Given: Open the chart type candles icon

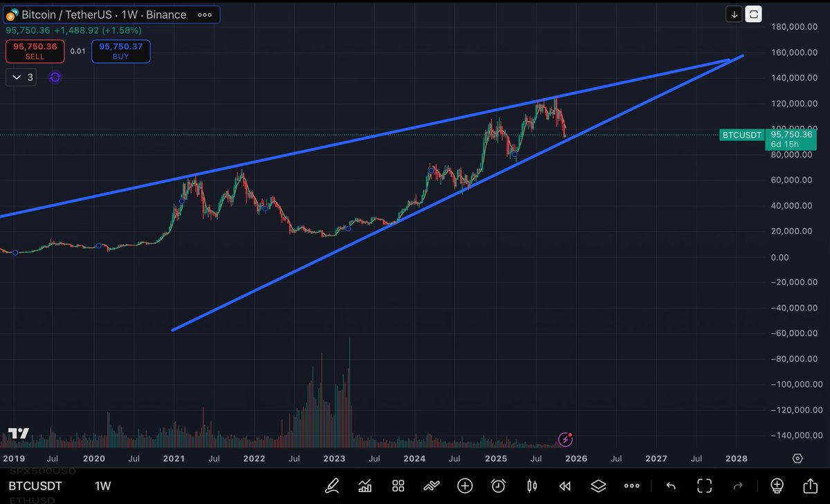Looking at the screenshot, I should coord(531,485).
